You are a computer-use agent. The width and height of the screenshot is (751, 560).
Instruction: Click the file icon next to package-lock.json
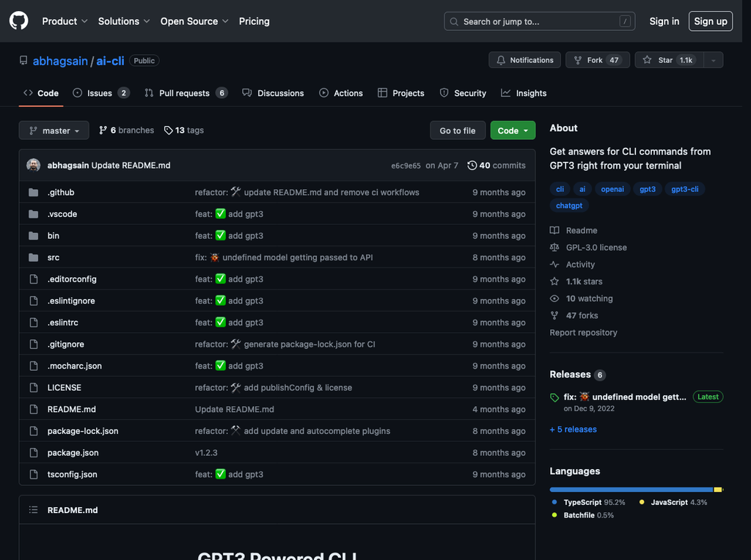(x=34, y=431)
